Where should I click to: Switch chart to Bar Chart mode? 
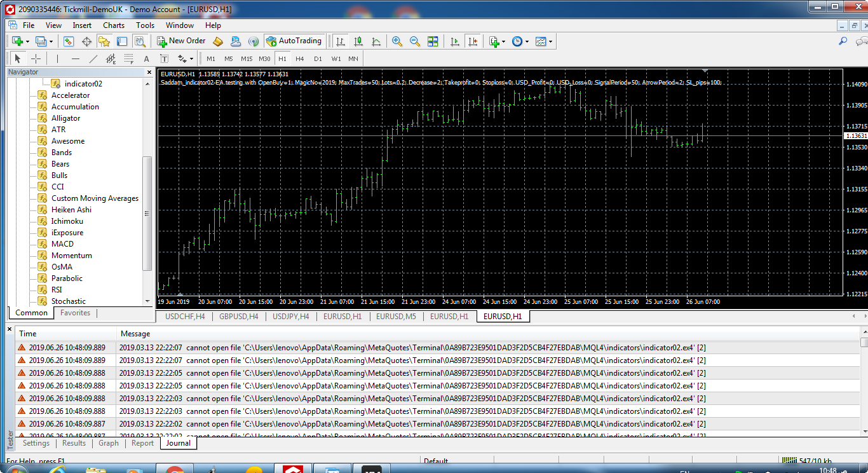click(x=341, y=41)
